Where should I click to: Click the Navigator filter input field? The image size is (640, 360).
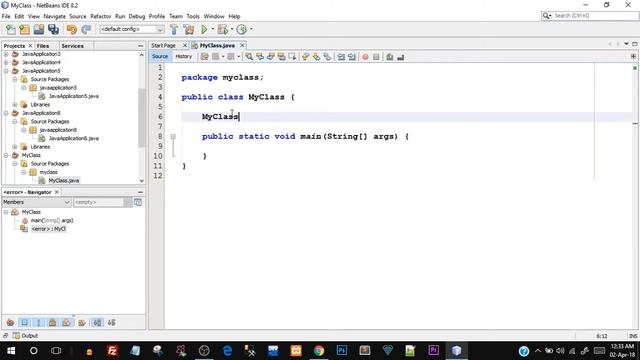[x=98, y=202]
